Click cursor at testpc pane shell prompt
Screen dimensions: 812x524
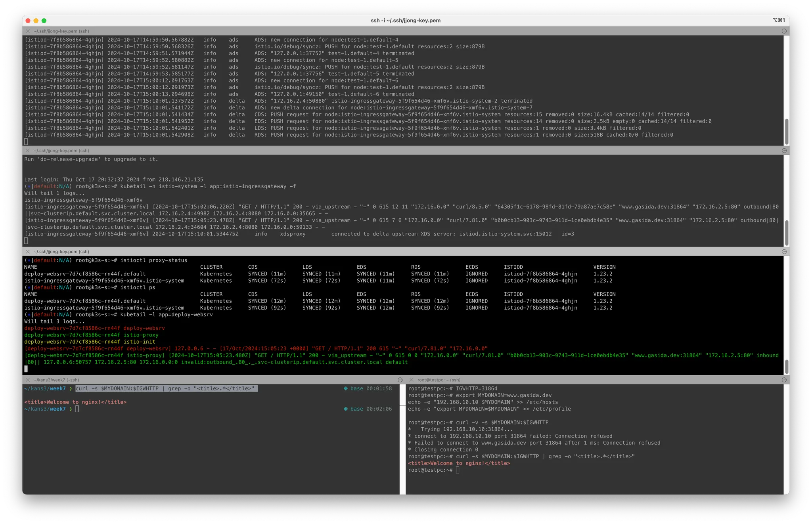458,470
